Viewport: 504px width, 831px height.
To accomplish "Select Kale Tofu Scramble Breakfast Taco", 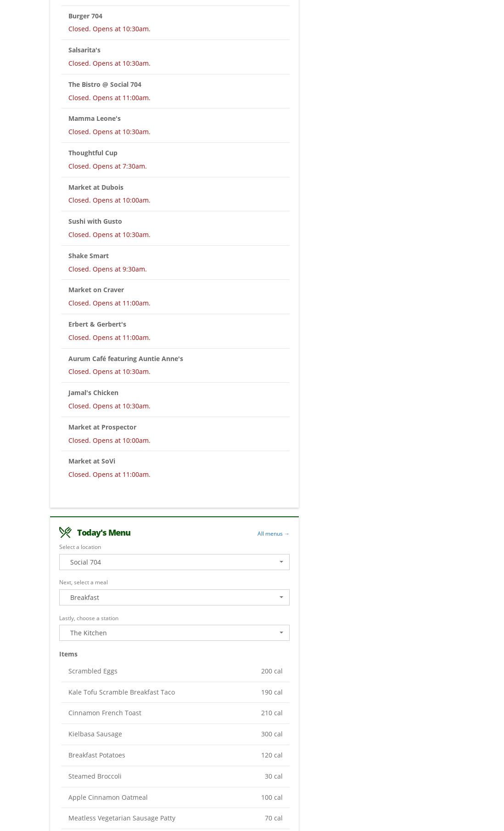I will click(x=122, y=692).
